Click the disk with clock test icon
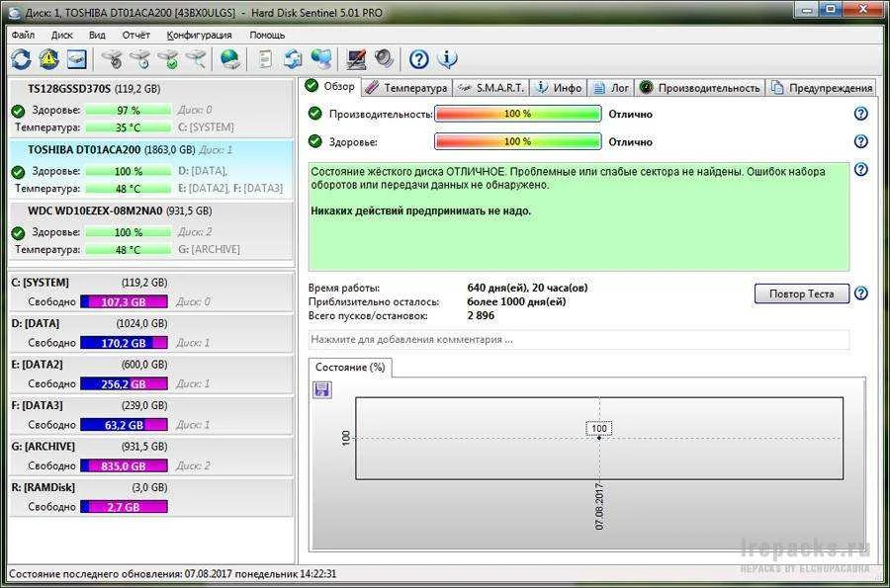The height and width of the screenshot is (588, 890). (140, 59)
